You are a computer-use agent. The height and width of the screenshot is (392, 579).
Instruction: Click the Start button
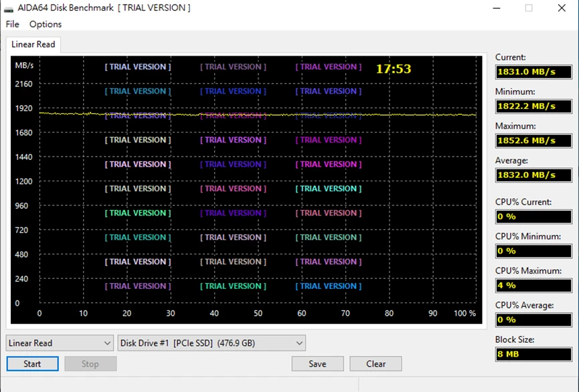33,364
